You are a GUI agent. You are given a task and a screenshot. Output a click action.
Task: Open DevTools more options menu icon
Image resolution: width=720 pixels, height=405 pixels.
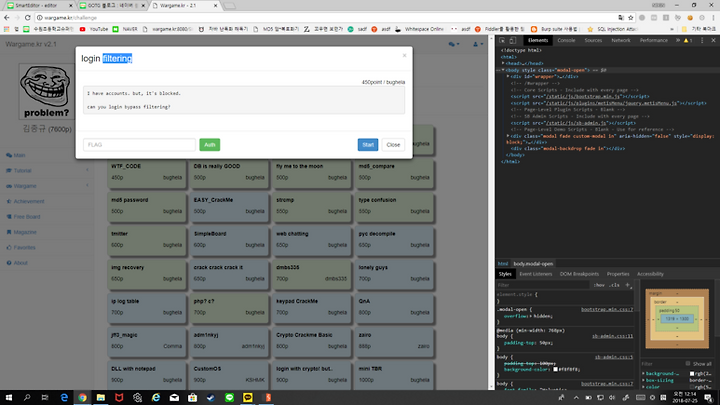tap(702, 40)
